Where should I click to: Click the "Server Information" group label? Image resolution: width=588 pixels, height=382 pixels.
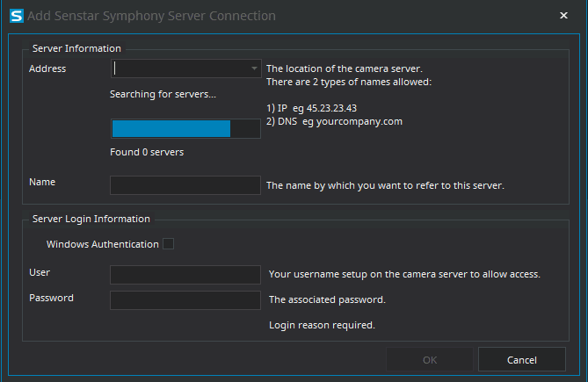point(76,48)
